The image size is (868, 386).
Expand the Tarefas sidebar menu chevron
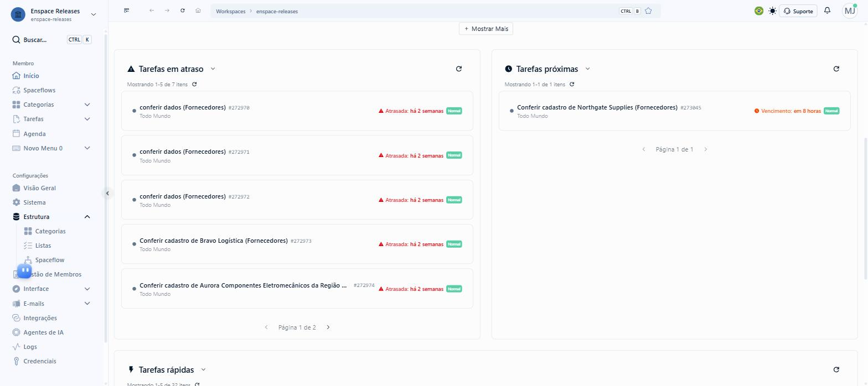[x=87, y=119]
